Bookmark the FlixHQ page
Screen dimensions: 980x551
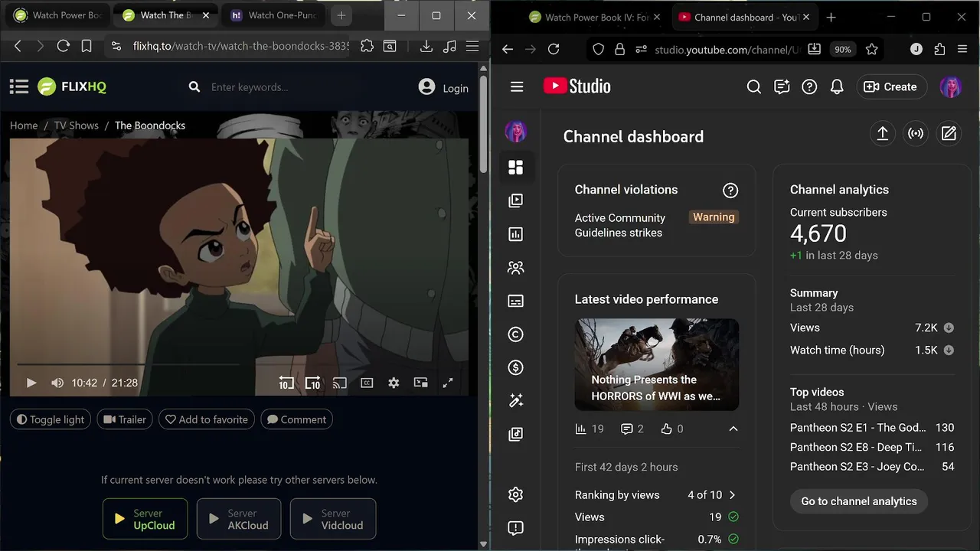click(x=87, y=47)
